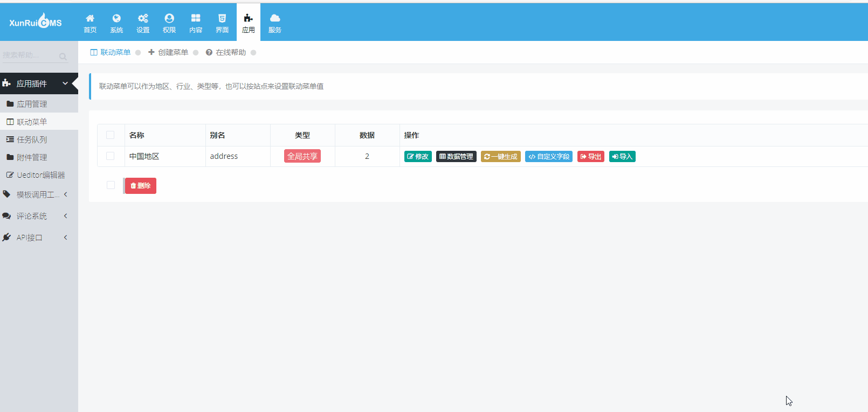This screenshot has width=868, height=412.
Task: Open the 系统 globe icon
Action: click(x=116, y=18)
